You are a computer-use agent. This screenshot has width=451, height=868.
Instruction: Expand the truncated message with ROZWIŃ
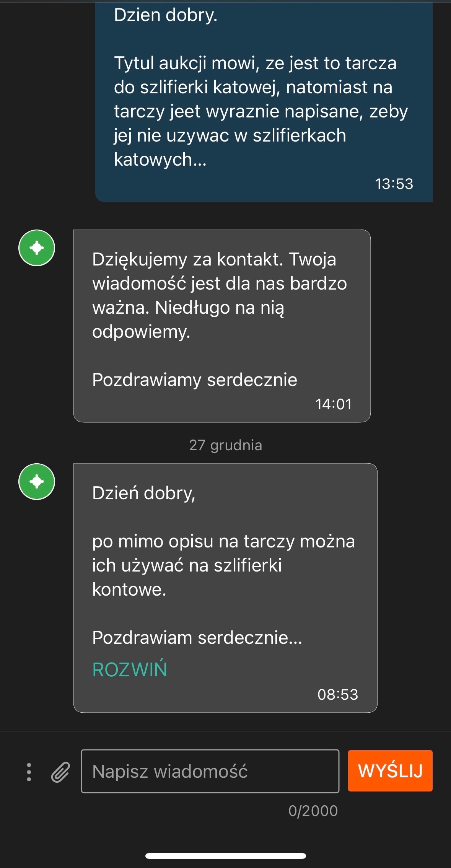click(x=130, y=669)
